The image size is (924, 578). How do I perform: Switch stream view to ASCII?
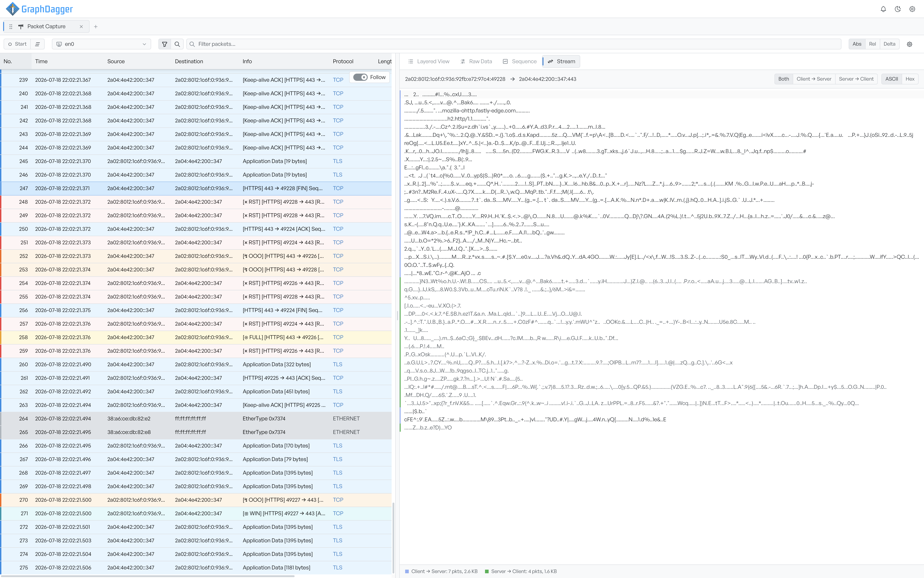[x=892, y=79]
